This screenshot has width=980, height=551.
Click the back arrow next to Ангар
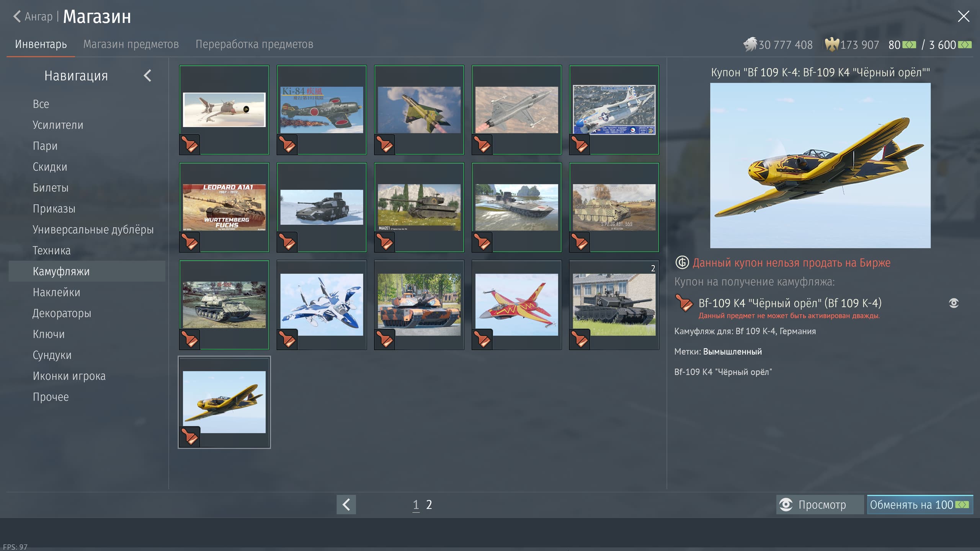(x=17, y=16)
